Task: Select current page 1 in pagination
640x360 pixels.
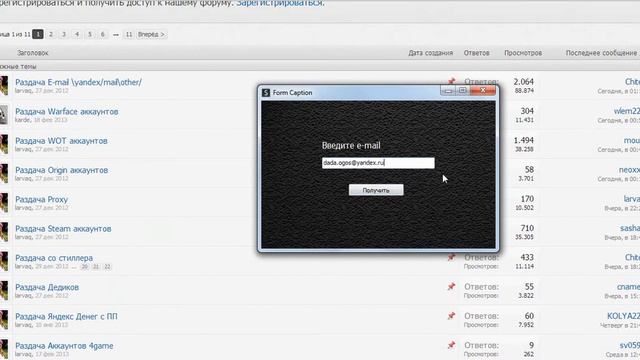Action: 38,34
